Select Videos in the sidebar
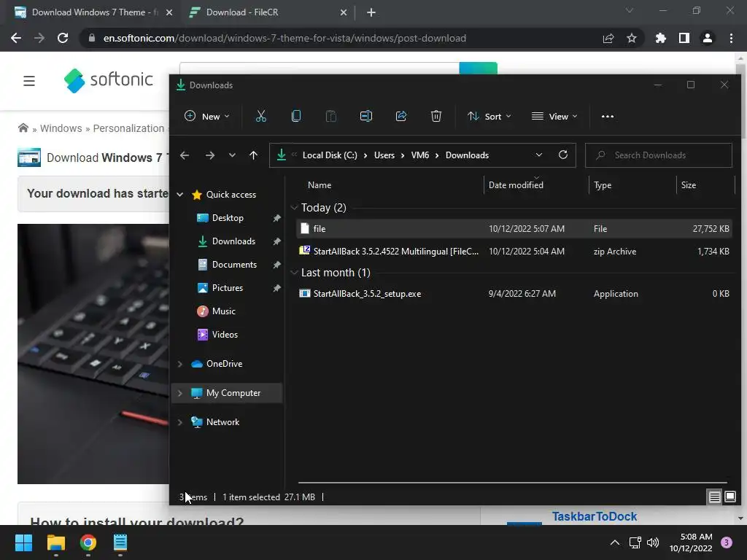 (x=225, y=334)
